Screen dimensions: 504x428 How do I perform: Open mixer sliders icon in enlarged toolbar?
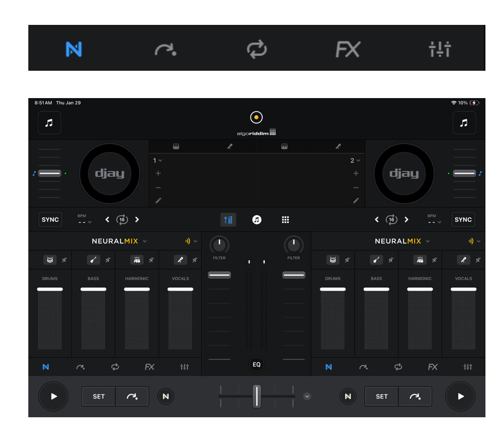point(440,49)
